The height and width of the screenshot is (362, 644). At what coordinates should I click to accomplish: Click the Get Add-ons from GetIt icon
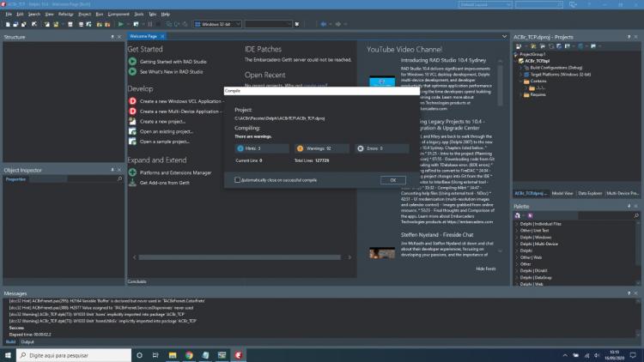[132, 183]
